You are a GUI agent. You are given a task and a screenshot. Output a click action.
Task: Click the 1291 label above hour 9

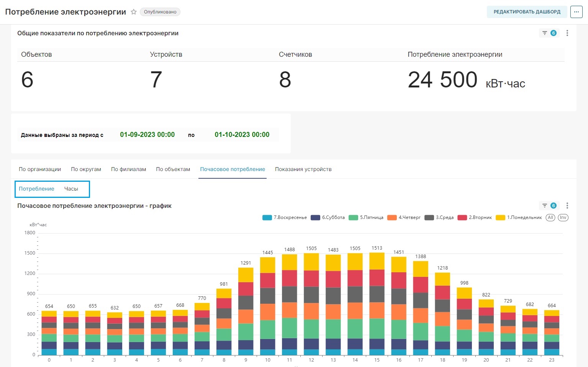tap(246, 263)
